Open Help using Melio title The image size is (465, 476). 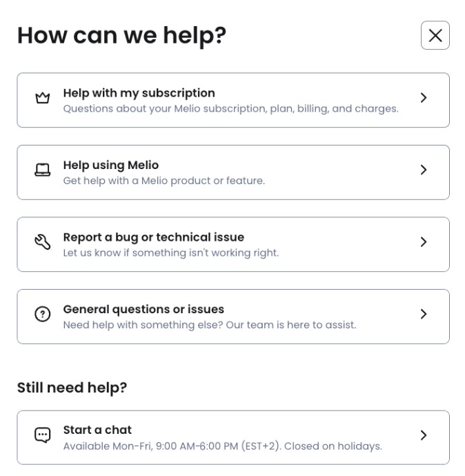tap(111, 165)
